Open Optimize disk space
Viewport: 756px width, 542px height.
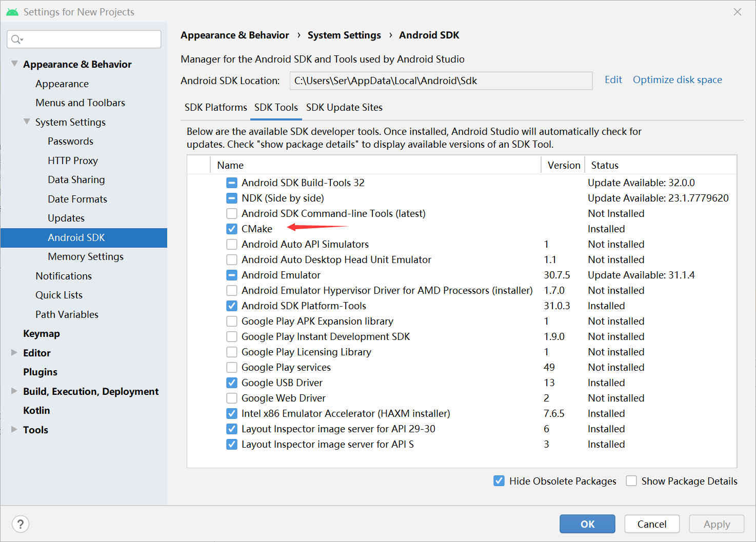point(678,80)
